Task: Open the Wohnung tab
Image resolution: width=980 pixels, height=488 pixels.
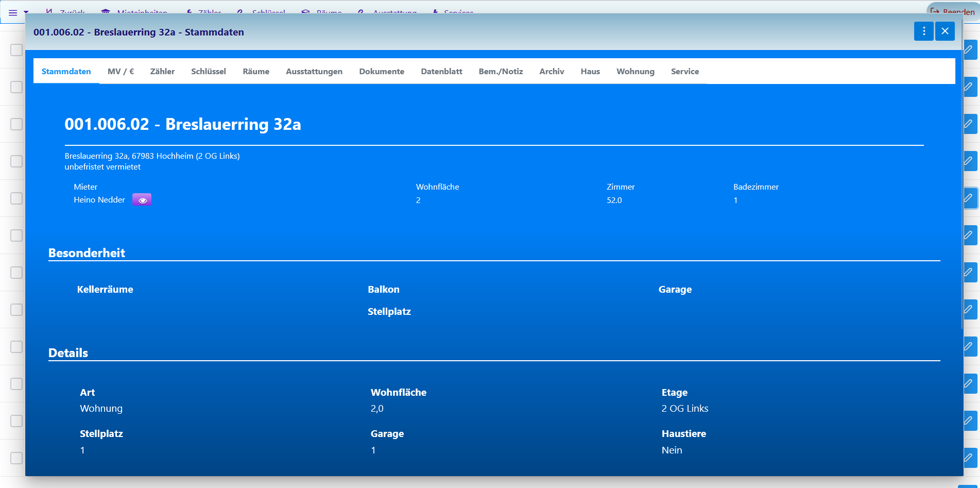Action: pos(635,72)
